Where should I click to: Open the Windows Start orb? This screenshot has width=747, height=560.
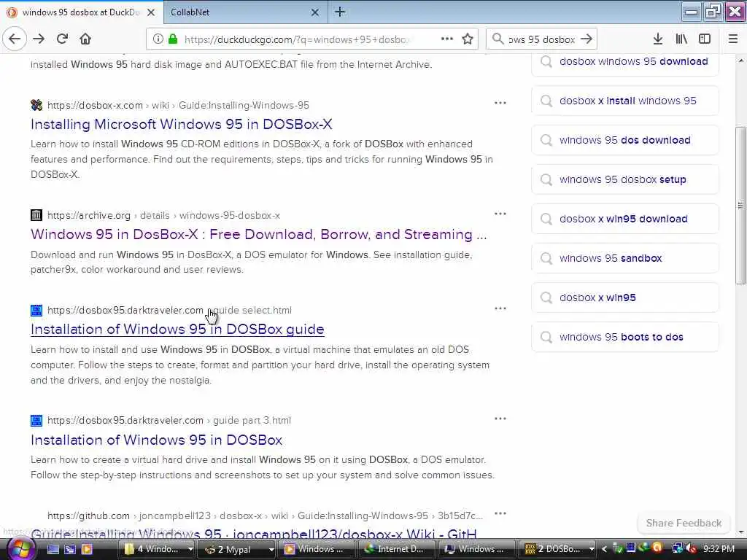coord(20,549)
